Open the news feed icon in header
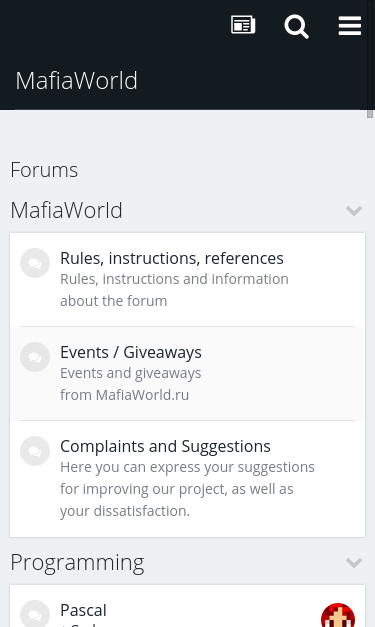Viewport: 375px width, 627px height. click(x=243, y=25)
